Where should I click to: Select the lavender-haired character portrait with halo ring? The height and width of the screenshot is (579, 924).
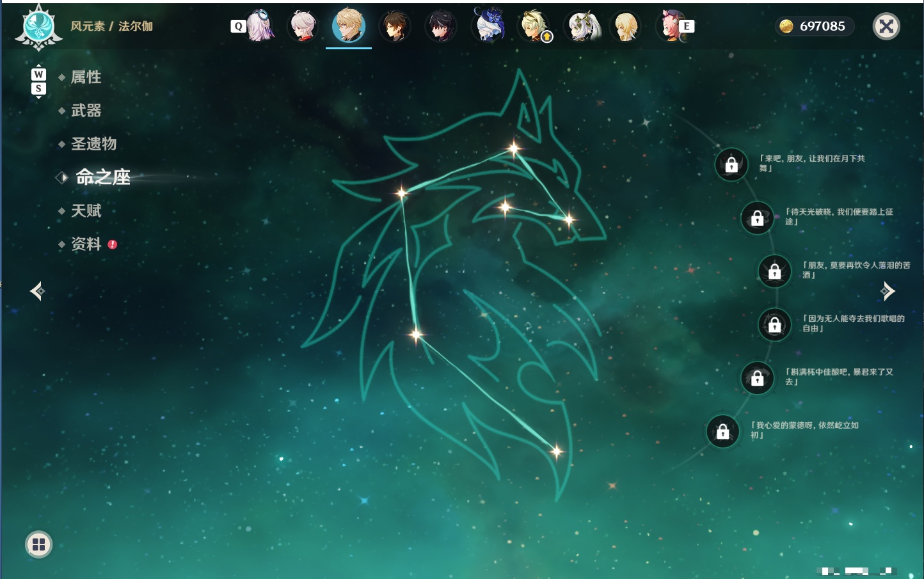click(260, 26)
